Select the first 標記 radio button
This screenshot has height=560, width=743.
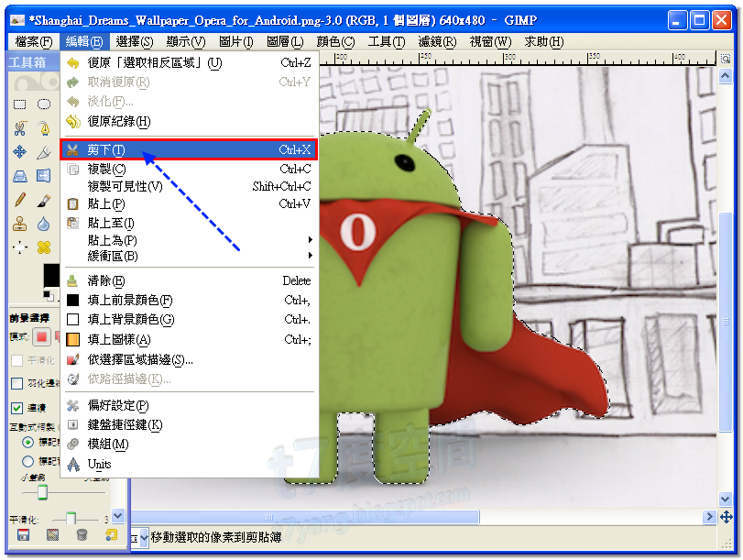pyautogui.click(x=28, y=442)
